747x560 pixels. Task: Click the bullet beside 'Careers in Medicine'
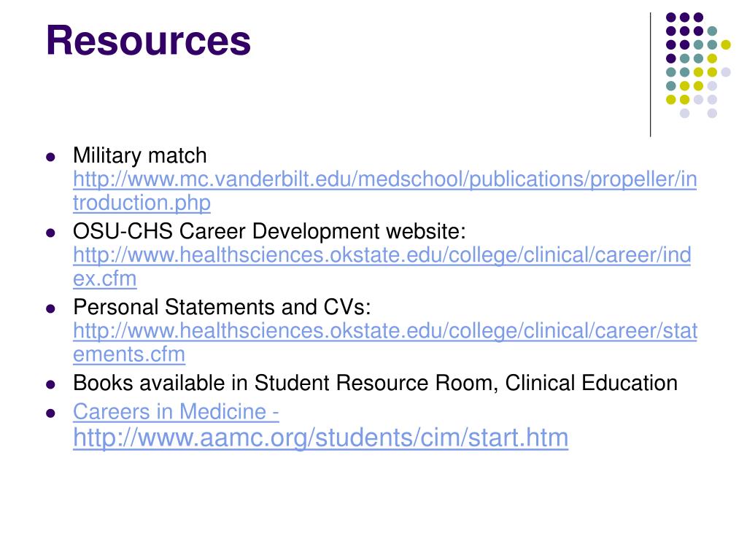50,413
